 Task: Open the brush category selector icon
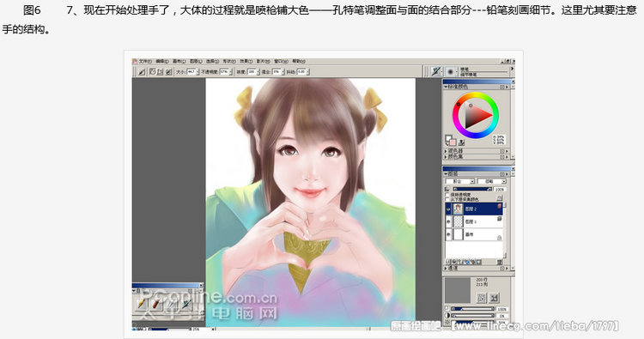(x=435, y=72)
